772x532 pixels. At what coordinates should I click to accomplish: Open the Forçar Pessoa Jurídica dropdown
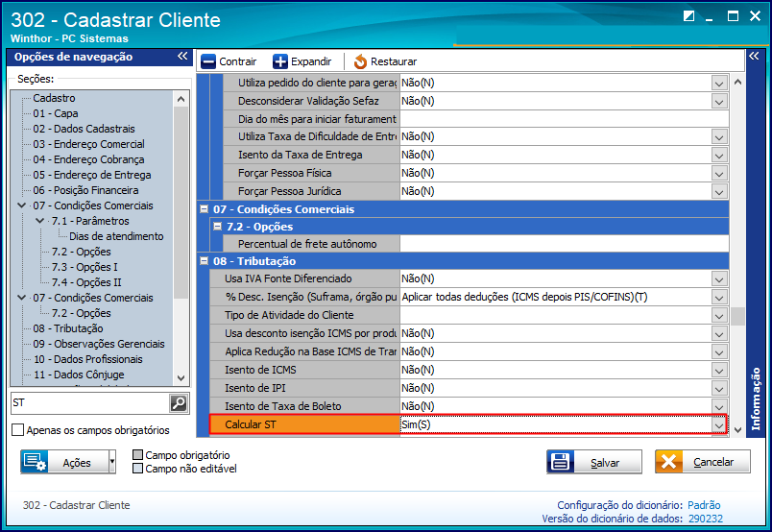coord(719,192)
